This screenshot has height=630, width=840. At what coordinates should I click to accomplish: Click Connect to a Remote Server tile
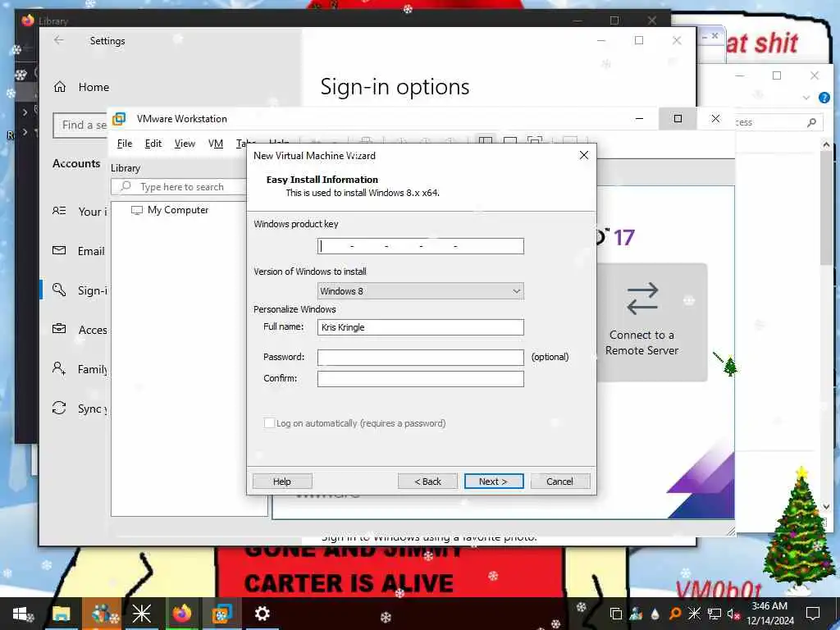[651, 322]
